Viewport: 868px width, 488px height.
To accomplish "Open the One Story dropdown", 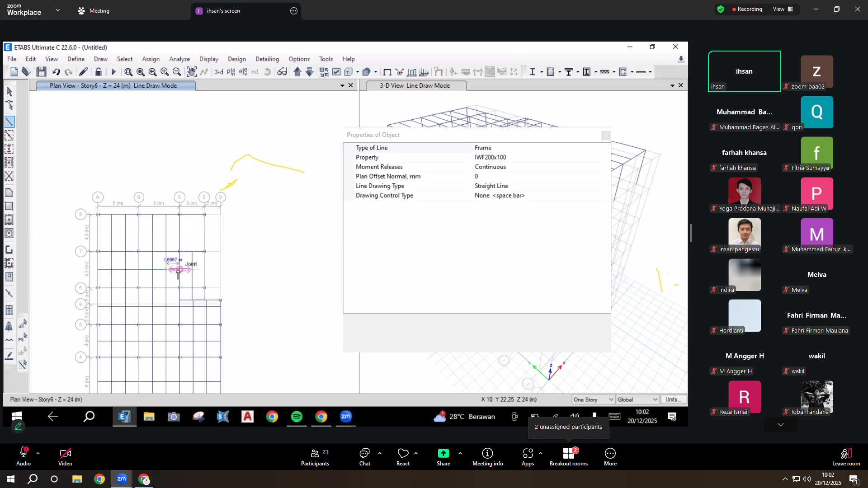I will click(593, 399).
